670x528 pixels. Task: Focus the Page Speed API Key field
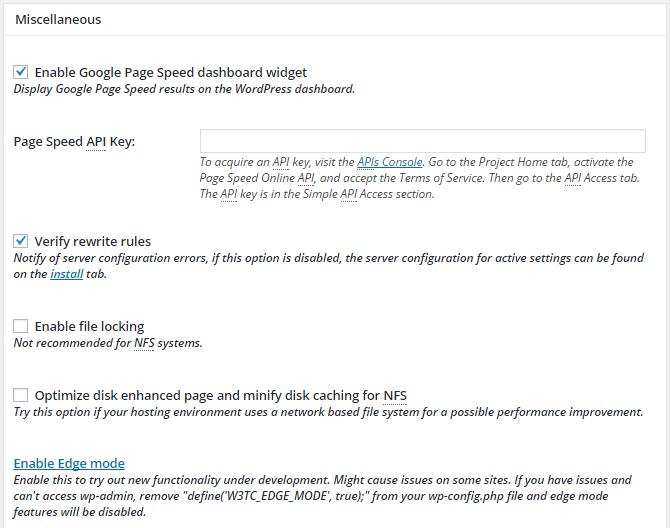coord(423,141)
